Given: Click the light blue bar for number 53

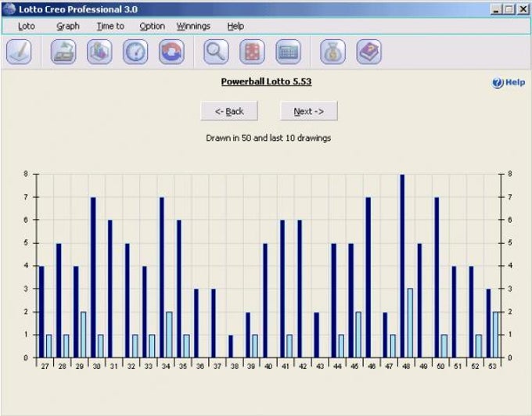Looking at the screenshot, I should point(496,335).
